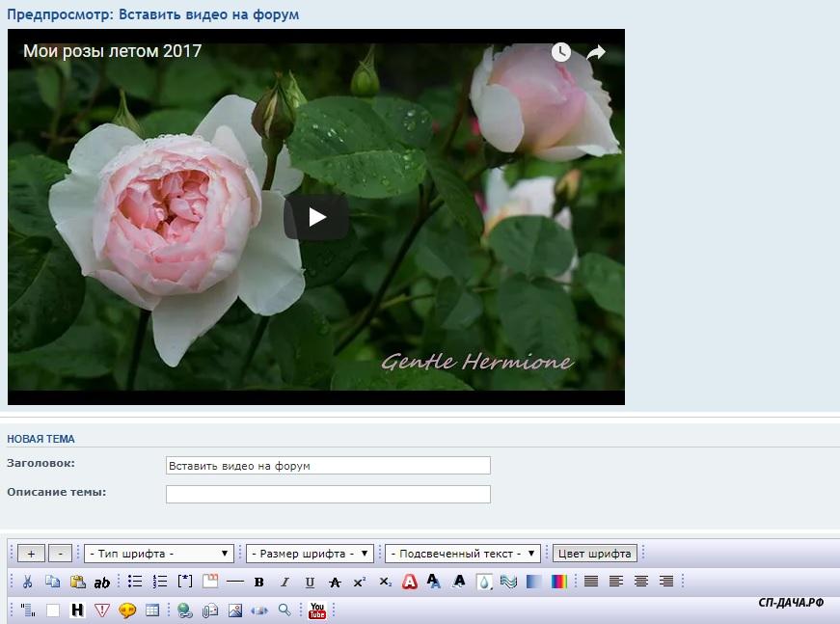The image size is (840, 624).
Task: Click the rainbow gradient text icon
Action: coord(559,582)
